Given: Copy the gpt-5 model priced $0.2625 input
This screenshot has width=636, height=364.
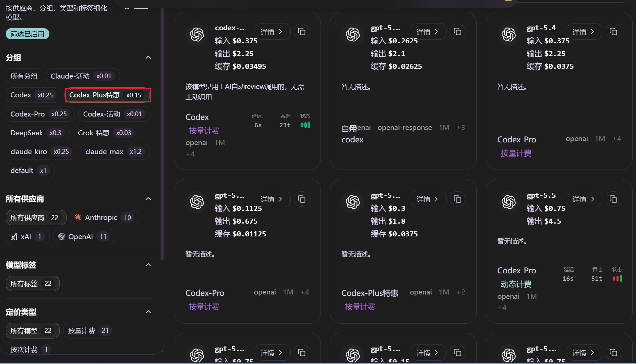Looking at the screenshot, I should pos(458,32).
